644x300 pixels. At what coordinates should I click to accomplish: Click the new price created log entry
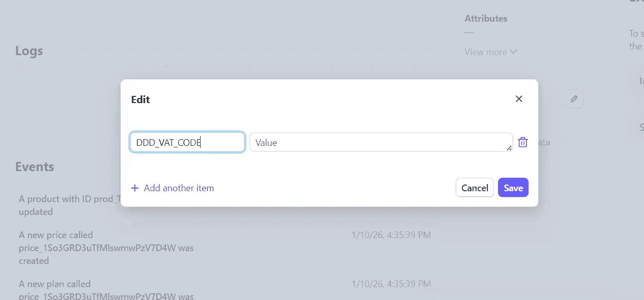106,247
